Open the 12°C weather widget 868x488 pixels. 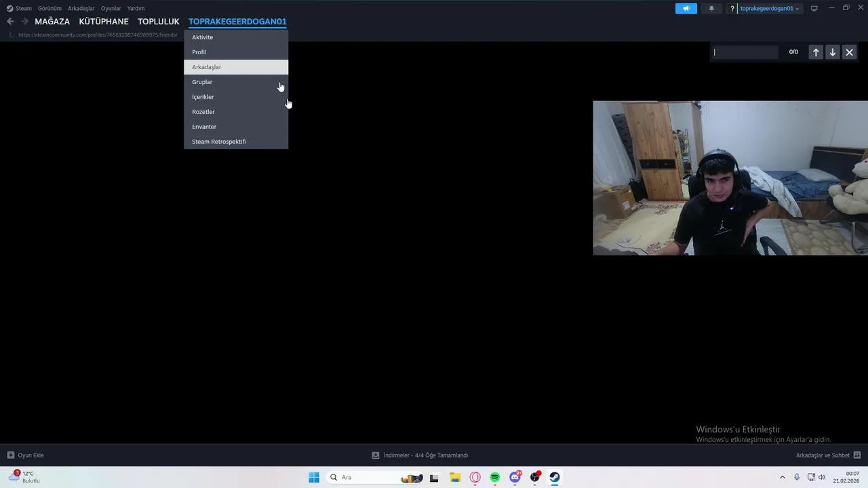(24, 477)
